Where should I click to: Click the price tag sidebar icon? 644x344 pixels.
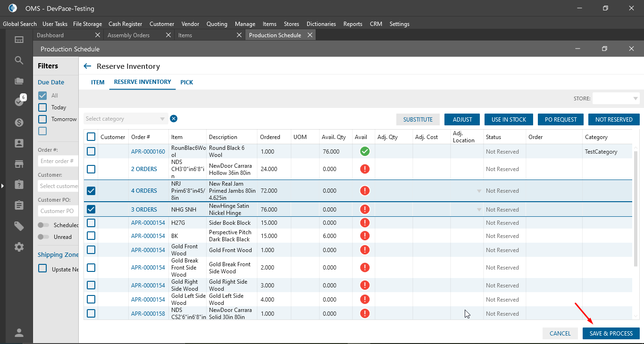coord(19,226)
